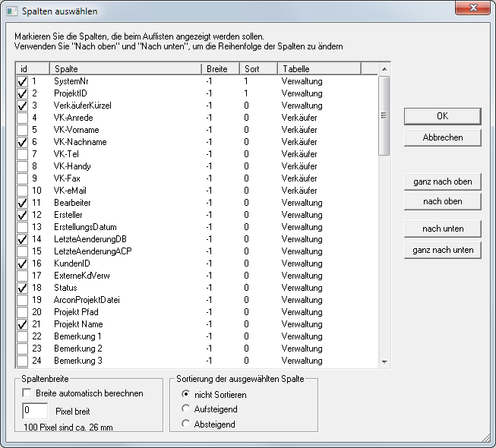Sort by the Tabelle column header
This screenshot has height=448, width=496.
318,69
